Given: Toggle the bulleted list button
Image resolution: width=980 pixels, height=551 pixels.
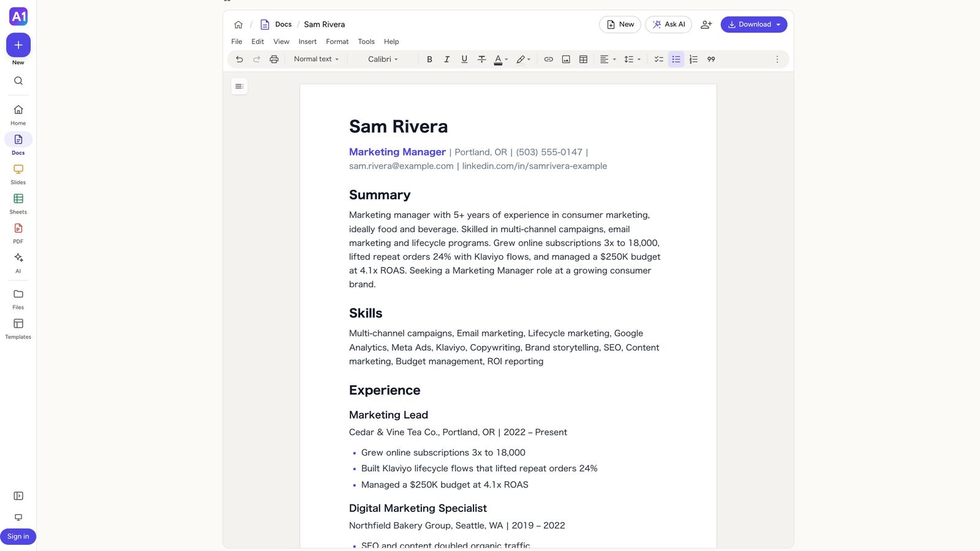Looking at the screenshot, I should [676, 59].
